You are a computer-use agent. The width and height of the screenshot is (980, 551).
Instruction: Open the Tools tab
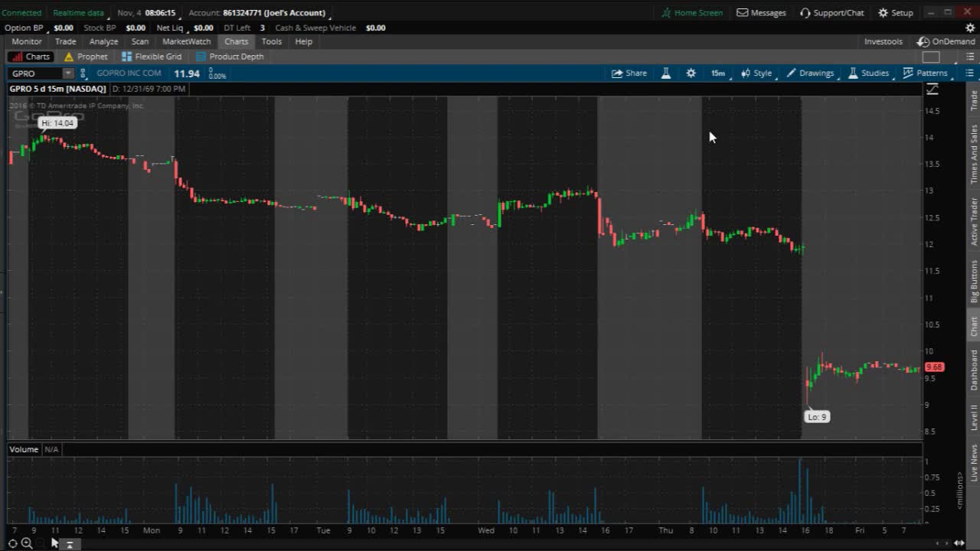tap(272, 41)
